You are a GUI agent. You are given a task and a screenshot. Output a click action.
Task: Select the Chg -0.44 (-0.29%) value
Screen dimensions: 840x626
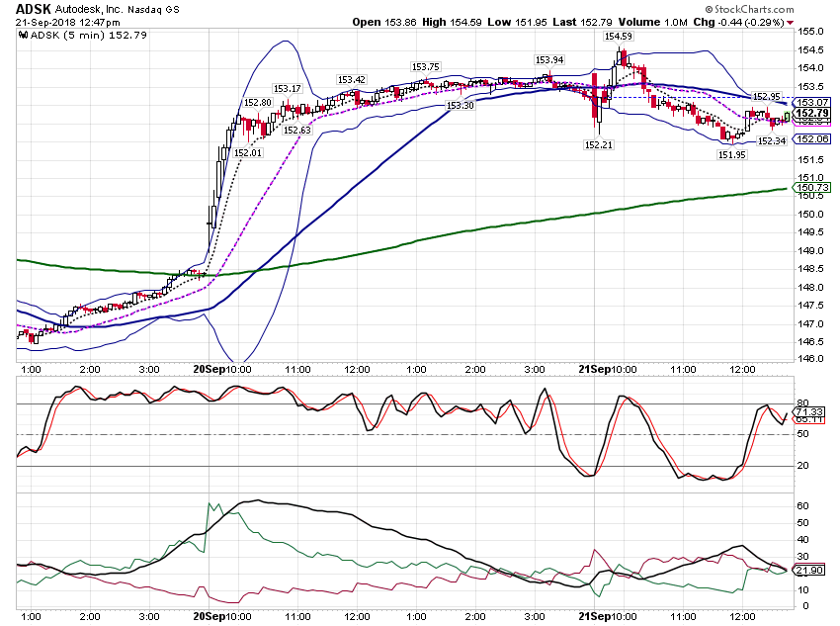[x=738, y=22]
